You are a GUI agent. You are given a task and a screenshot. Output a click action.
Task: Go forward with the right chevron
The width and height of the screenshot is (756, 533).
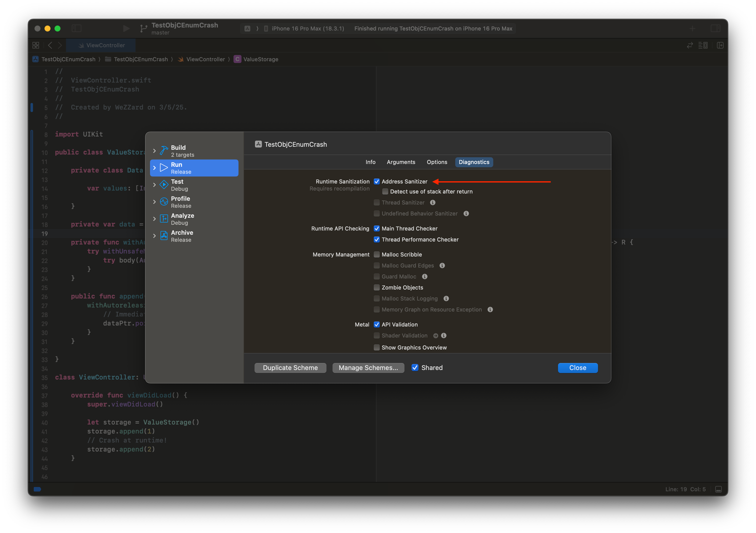tap(59, 45)
